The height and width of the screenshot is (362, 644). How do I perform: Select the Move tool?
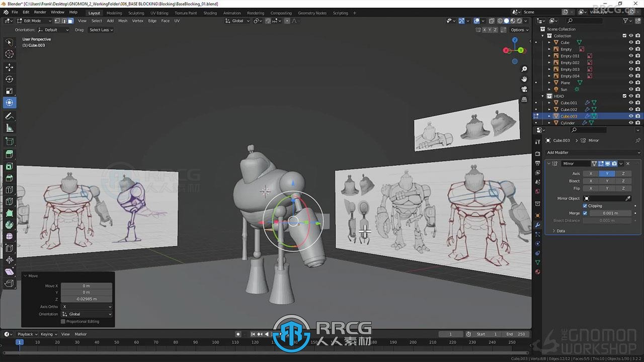10,67
